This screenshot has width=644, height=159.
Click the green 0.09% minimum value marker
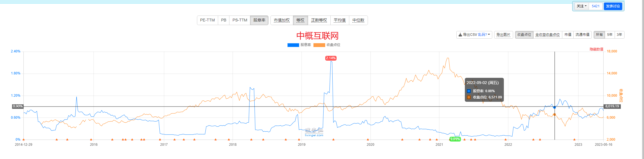pos(455,139)
